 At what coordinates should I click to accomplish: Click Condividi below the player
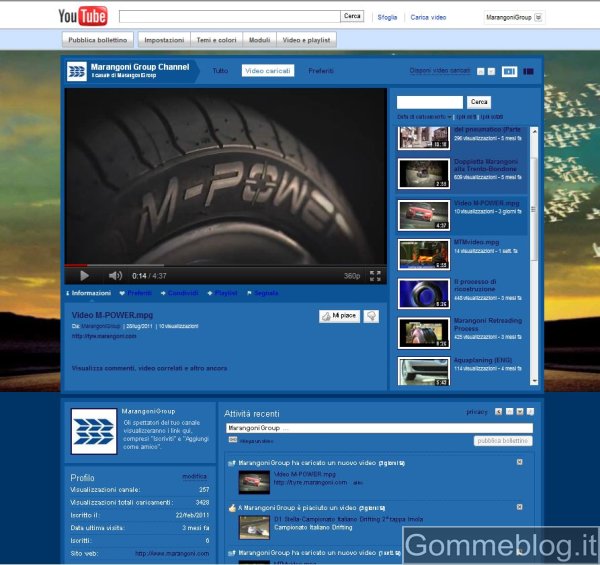(x=180, y=293)
